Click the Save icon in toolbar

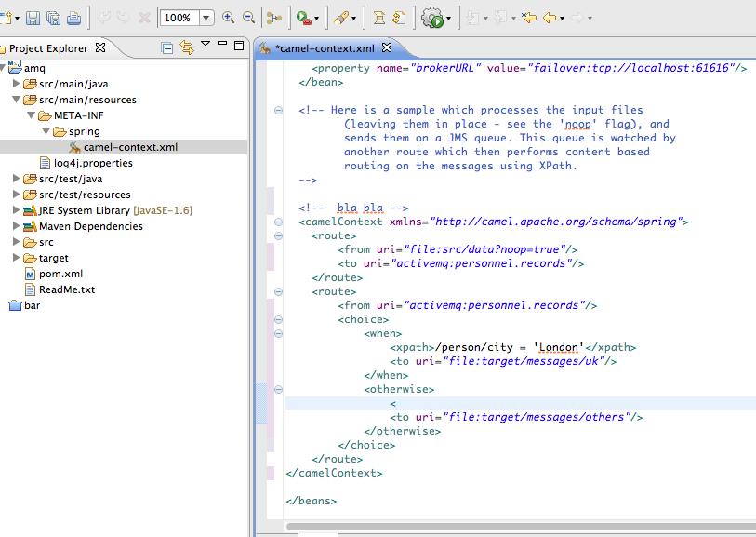(x=33, y=18)
